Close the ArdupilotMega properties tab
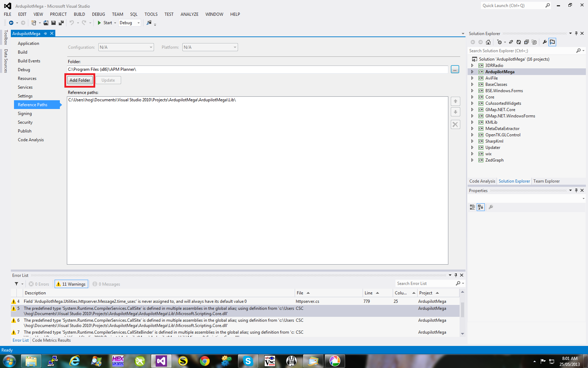The height and width of the screenshot is (368, 588). pos(52,33)
